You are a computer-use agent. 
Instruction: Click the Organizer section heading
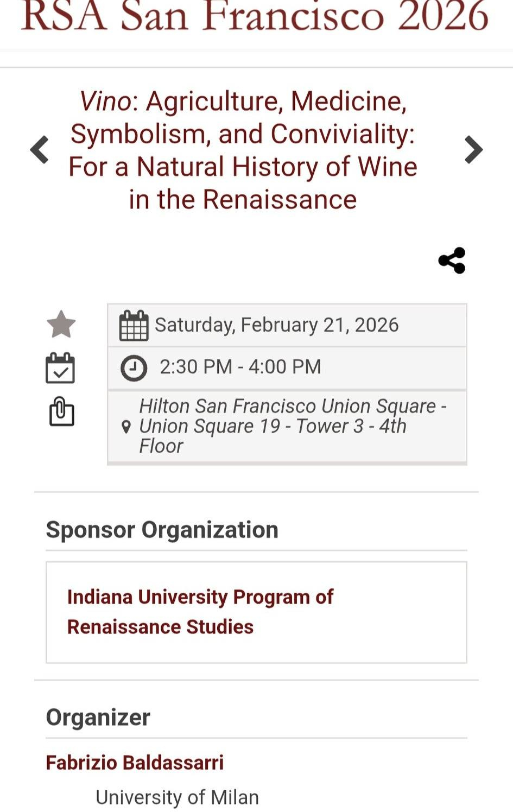click(x=98, y=718)
